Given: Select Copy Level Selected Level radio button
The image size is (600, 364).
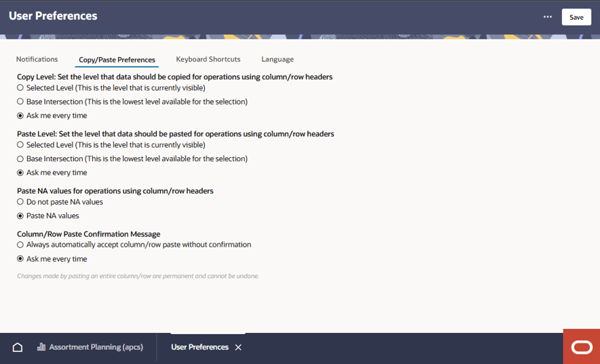Looking at the screenshot, I should pos(20,88).
